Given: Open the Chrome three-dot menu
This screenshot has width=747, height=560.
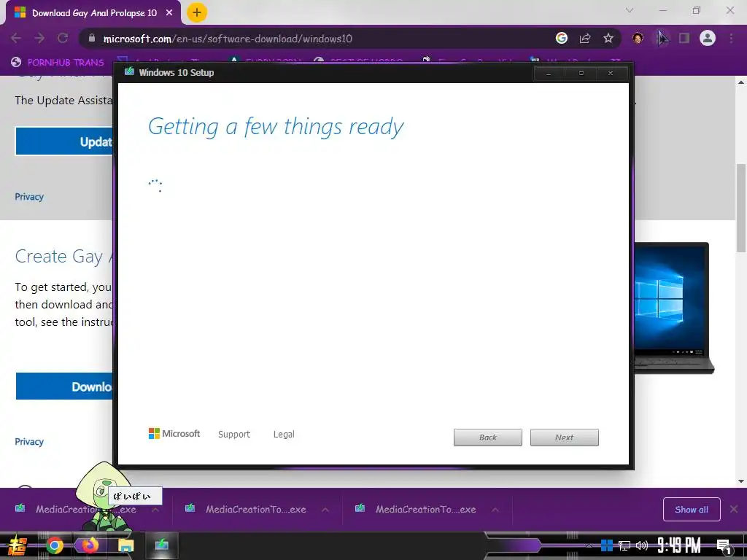Looking at the screenshot, I should [x=731, y=38].
